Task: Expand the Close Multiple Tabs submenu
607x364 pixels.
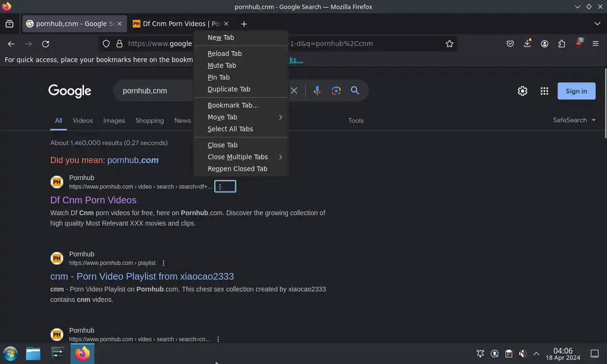Action: click(x=241, y=157)
